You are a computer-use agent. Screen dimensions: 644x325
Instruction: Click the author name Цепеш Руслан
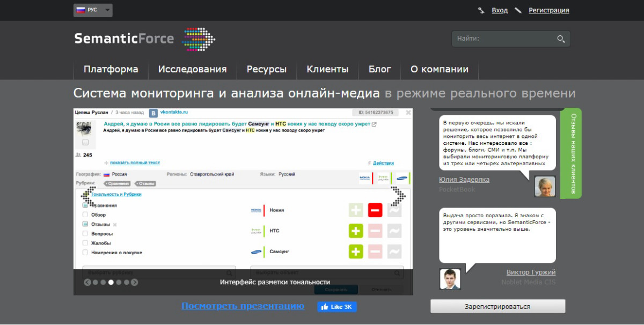click(x=92, y=112)
